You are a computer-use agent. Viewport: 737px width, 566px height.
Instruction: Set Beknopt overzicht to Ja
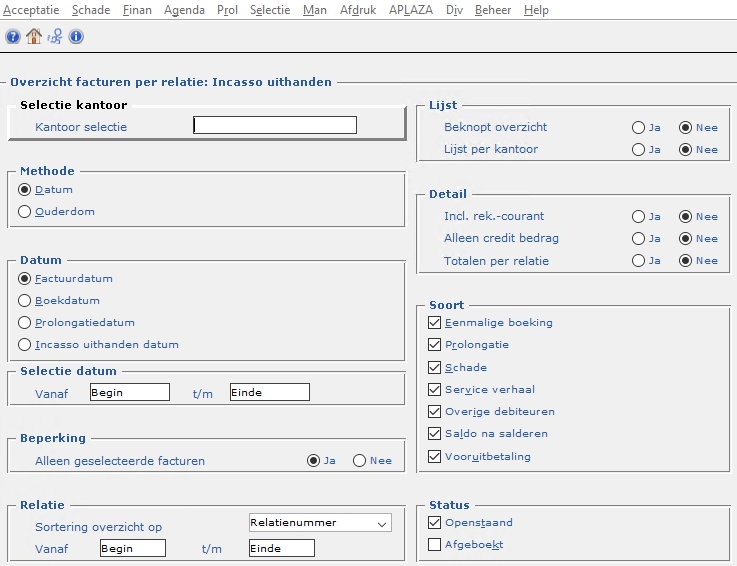[638, 128]
